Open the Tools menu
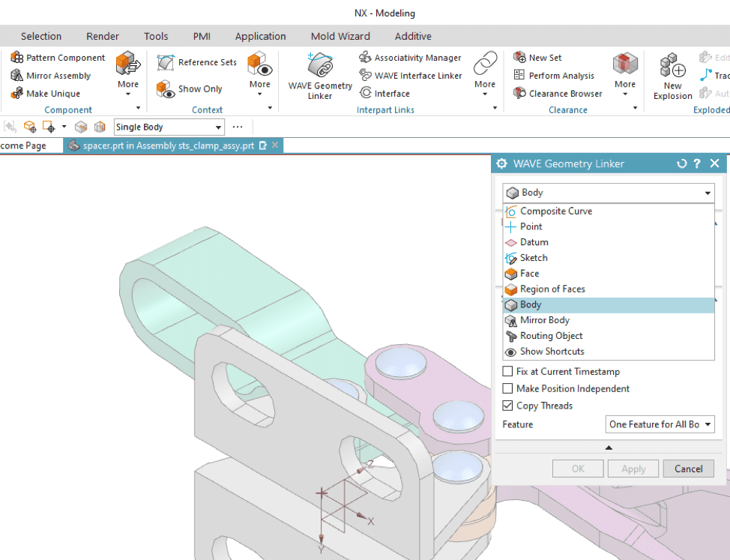This screenshot has width=730, height=560. click(156, 35)
